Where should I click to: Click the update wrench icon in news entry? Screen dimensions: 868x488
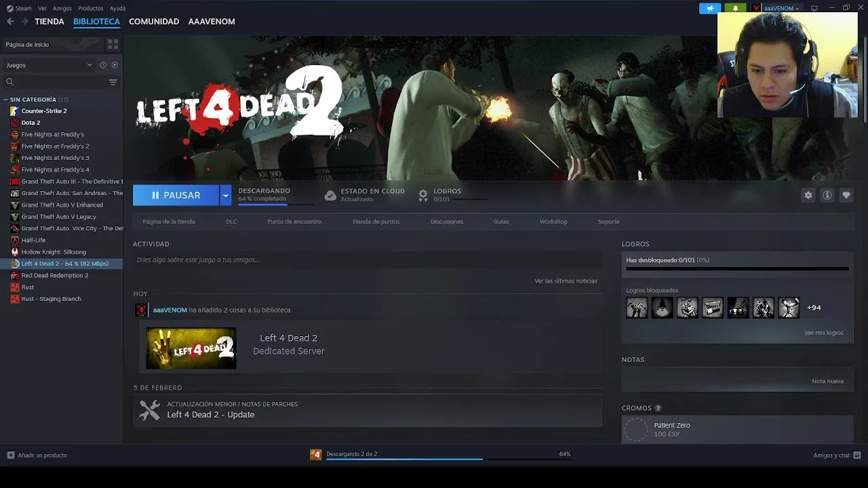(x=150, y=410)
